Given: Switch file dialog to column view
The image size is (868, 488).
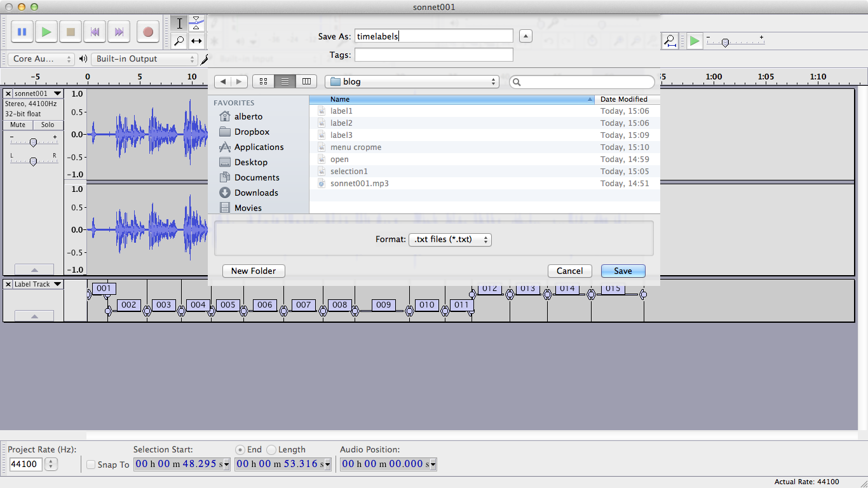Looking at the screenshot, I should pos(306,81).
